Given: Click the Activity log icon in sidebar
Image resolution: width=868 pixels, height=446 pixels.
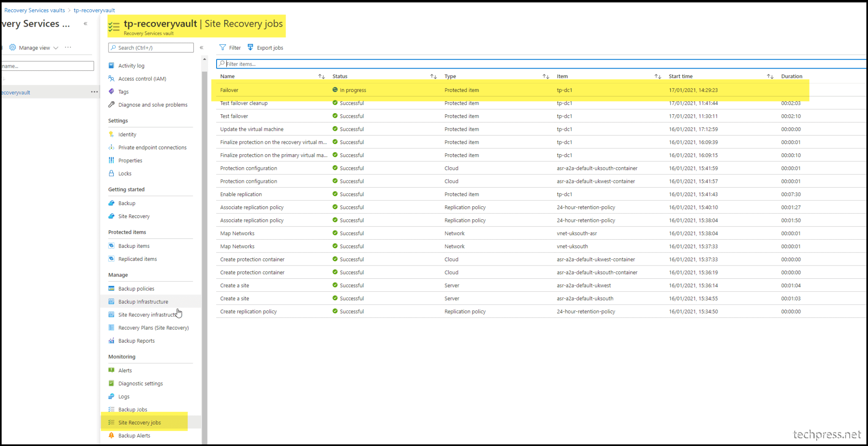Looking at the screenshot, I should tap(111, 66).
